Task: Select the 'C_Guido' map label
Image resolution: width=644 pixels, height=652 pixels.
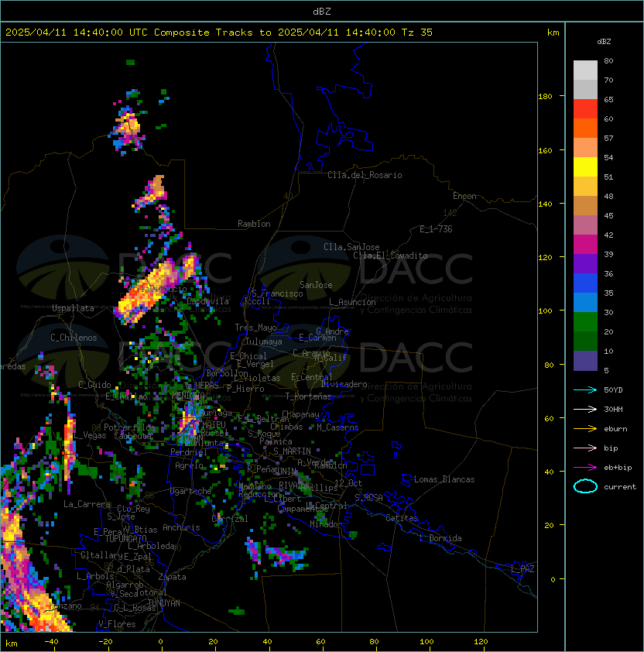Action: click(x=94, y=385)
